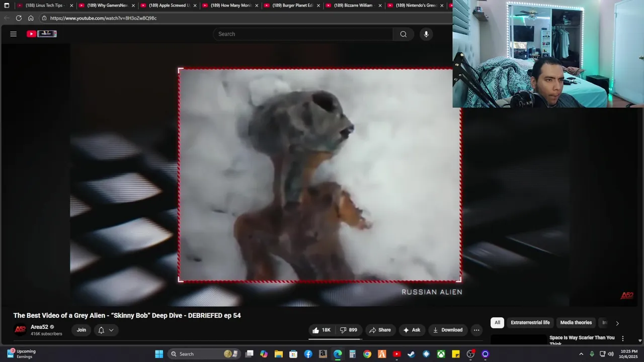Viewport: 644px width, 362px height.
Task: Select the Extraterrestrial life chip
Action: pyautogui.click(x=530, y=323)
